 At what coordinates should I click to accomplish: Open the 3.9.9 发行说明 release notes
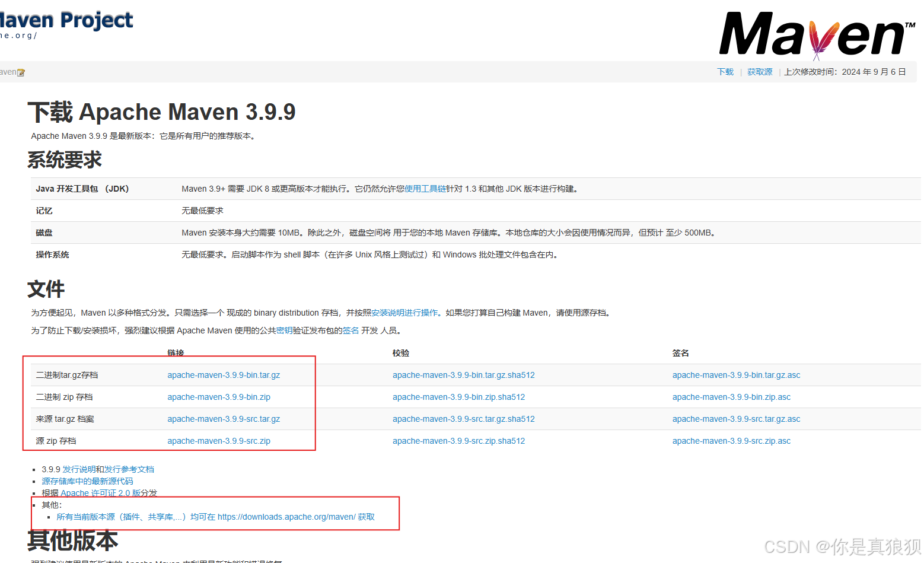[x=80, y=469]
